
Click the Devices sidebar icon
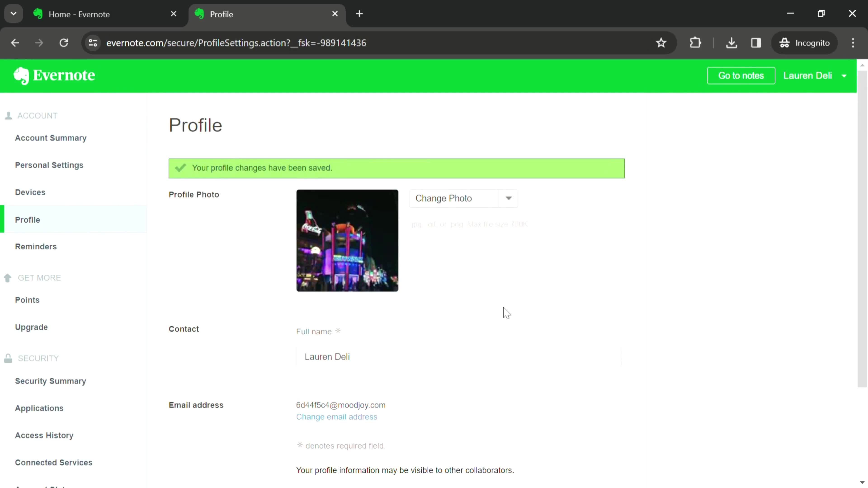point(30,192)
